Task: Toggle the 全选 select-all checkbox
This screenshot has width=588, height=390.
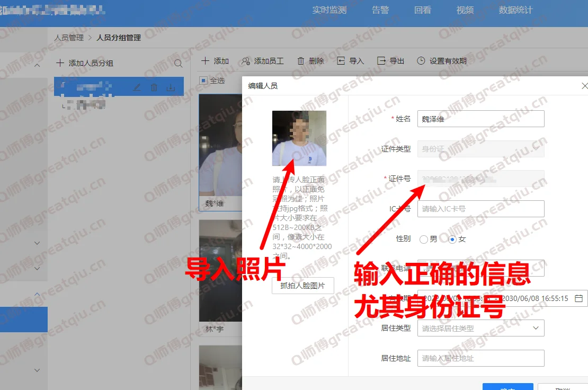Action: click(203, 81)
